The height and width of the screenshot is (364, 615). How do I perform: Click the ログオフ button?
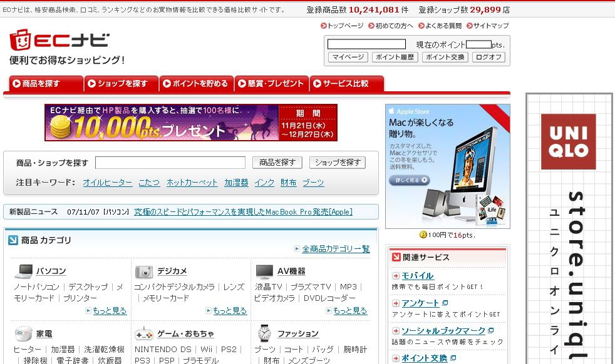point(488,57)
